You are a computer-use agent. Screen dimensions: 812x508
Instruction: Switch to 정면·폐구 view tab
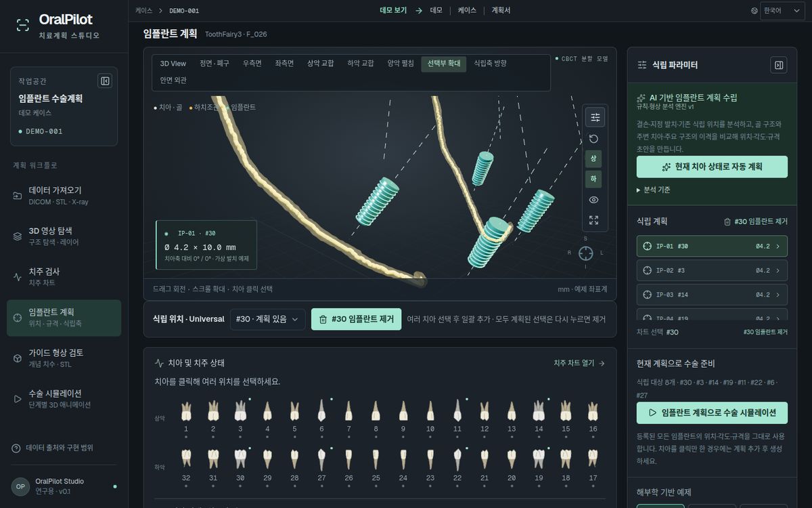click(x=215, y=64)
